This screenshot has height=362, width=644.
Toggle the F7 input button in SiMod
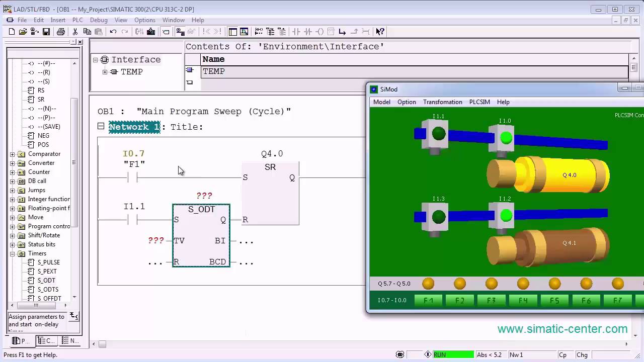(x=618, y=301)
